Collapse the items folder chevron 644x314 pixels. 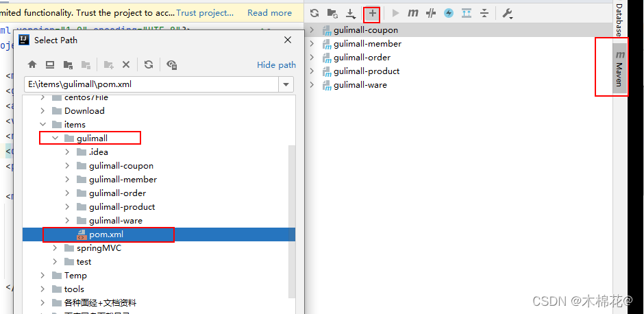pos(42,124)
